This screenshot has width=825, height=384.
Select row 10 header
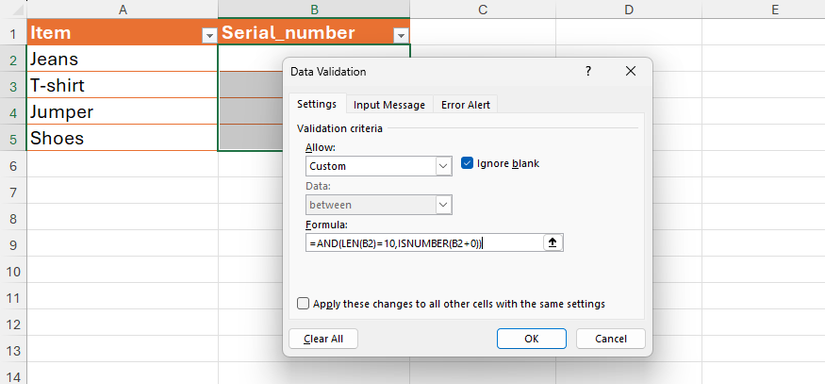13,270
